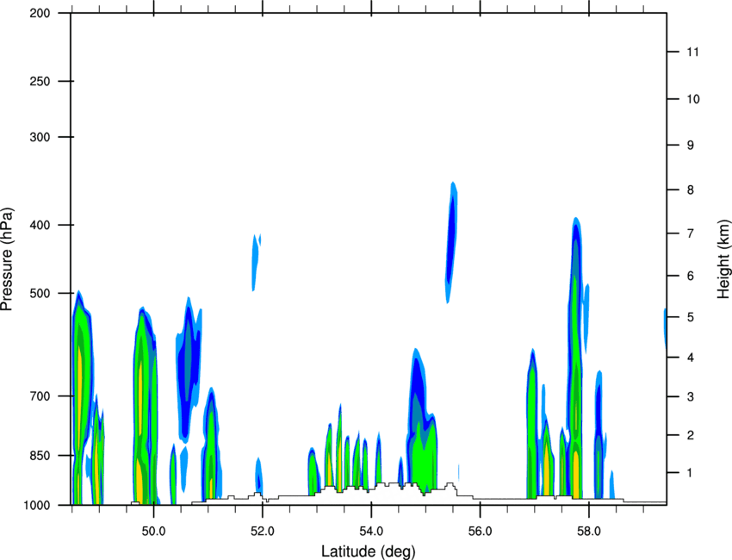Click the blue contour blob near 50.6 latitude
Image resolution: width=732 pixels, height=560 pixels.
188,369
